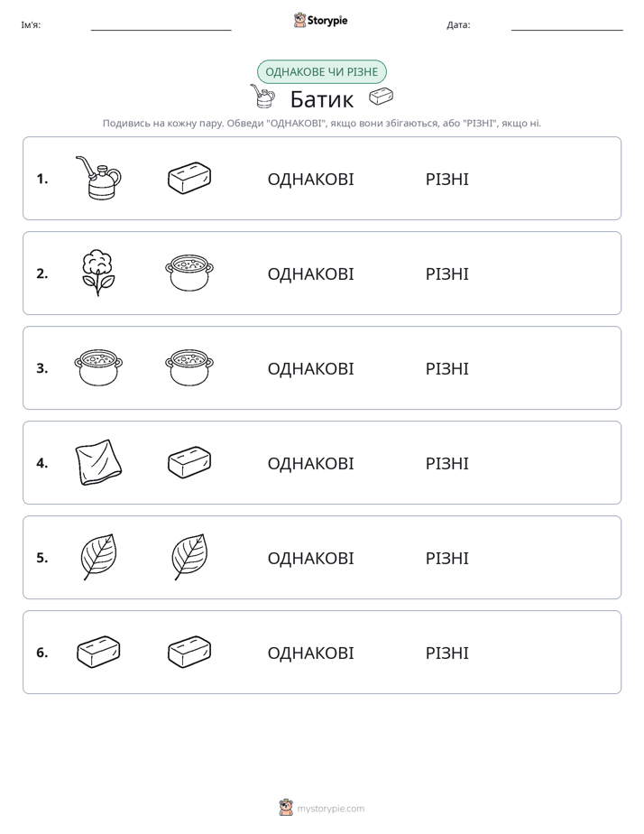Click the folded cloth icon in row 4
644x834 pixels.
tap(98, 462)
